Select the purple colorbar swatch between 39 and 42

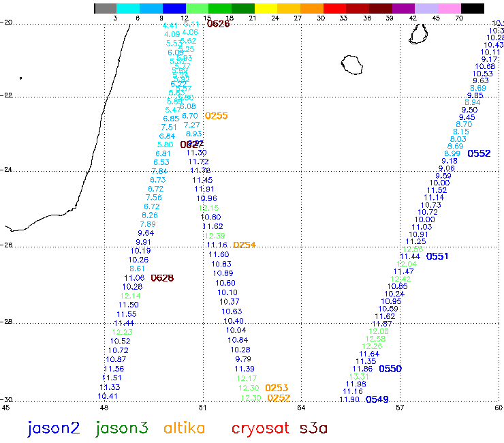pos(403,8)
